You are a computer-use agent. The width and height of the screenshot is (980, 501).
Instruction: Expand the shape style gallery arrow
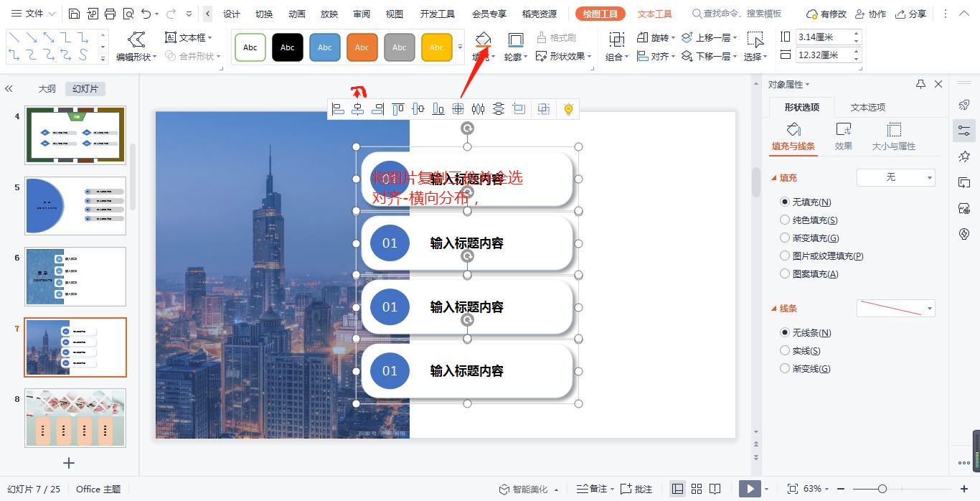click(460, 47)
